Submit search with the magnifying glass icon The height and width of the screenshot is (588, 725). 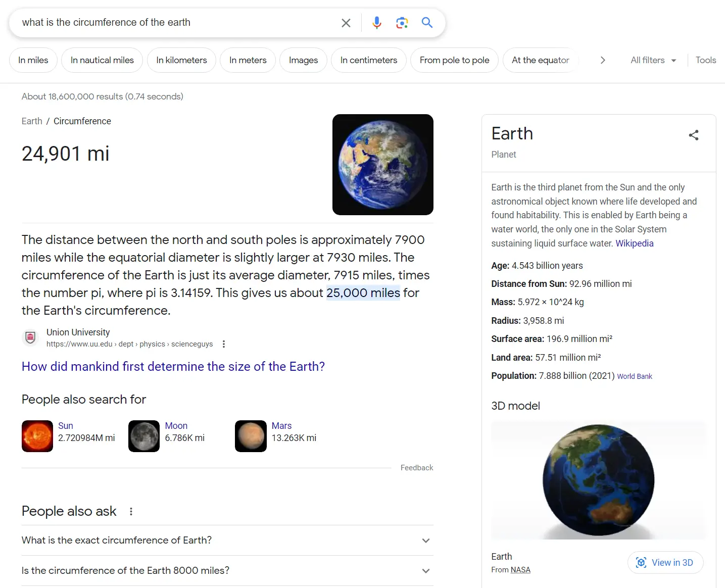pyautogui.click(x=427, y=23)
